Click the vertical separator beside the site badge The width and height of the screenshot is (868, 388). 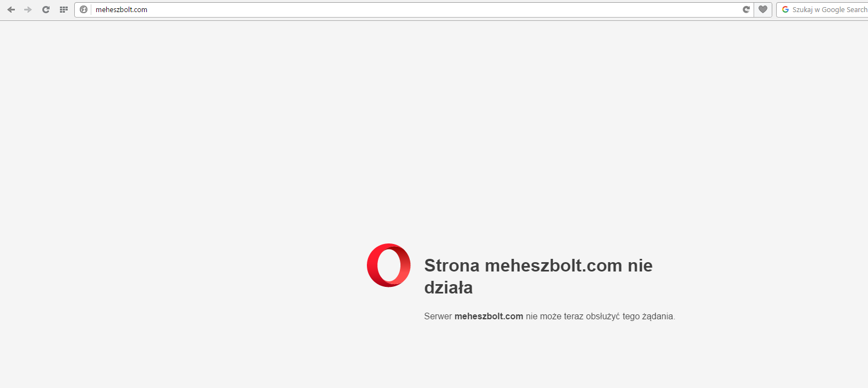[91, 9]
